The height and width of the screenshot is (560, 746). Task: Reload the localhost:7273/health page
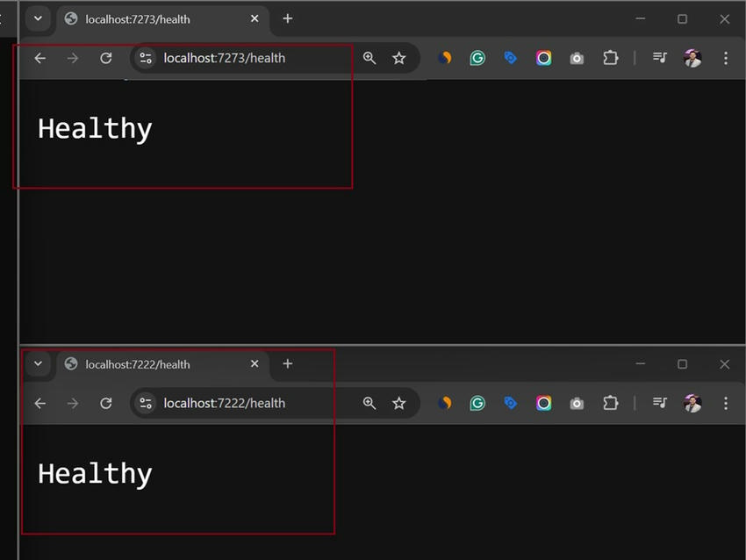click(x=105, y=58)
